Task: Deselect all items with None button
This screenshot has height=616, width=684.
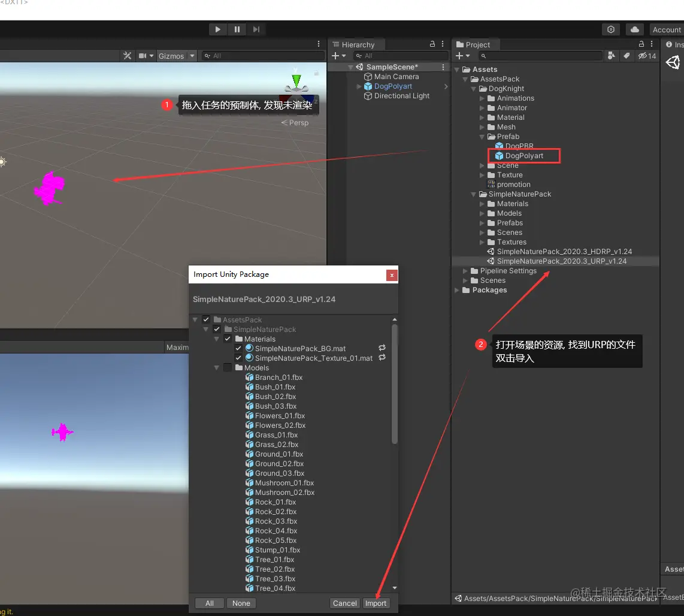Action: pyautogui.click(x=241, y=603)
